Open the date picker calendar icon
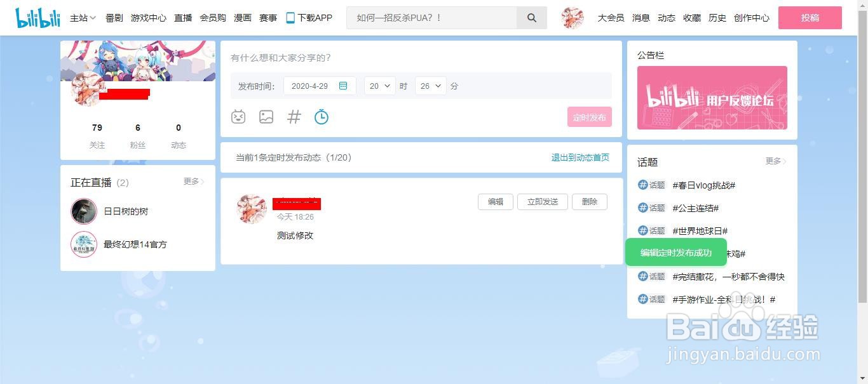 [344, 86]
